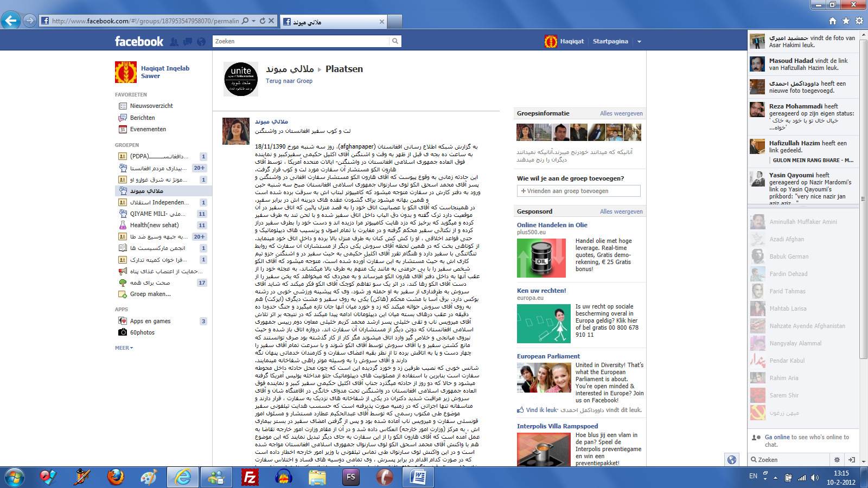Open Berichten in the left sidebar

(x=142, y=118)
